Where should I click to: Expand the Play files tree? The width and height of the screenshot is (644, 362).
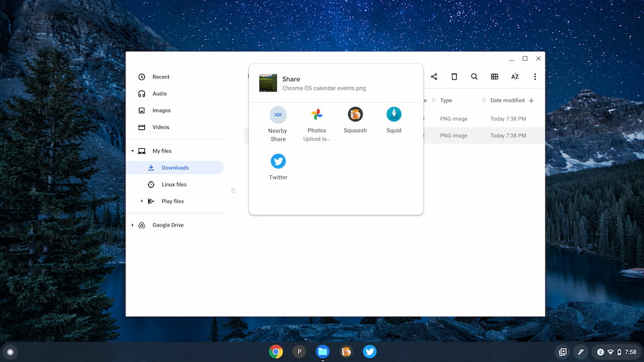pyautogui.click(x=142, y=201)
